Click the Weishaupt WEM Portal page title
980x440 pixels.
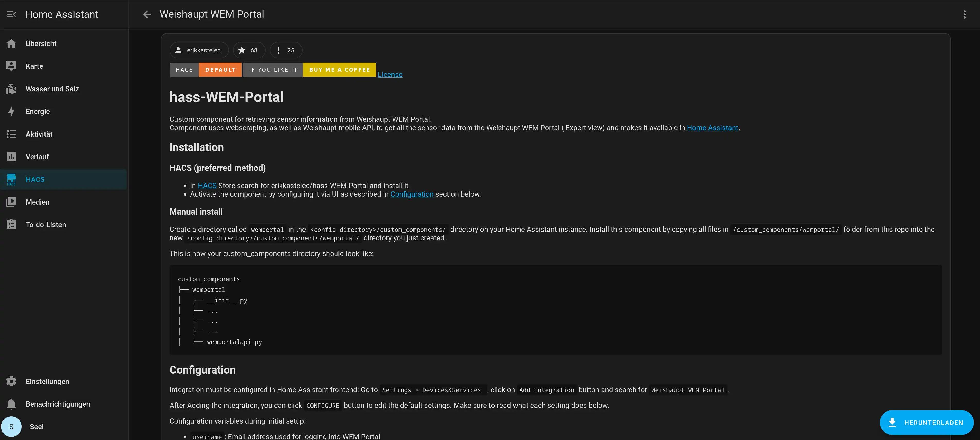[211, 14]
